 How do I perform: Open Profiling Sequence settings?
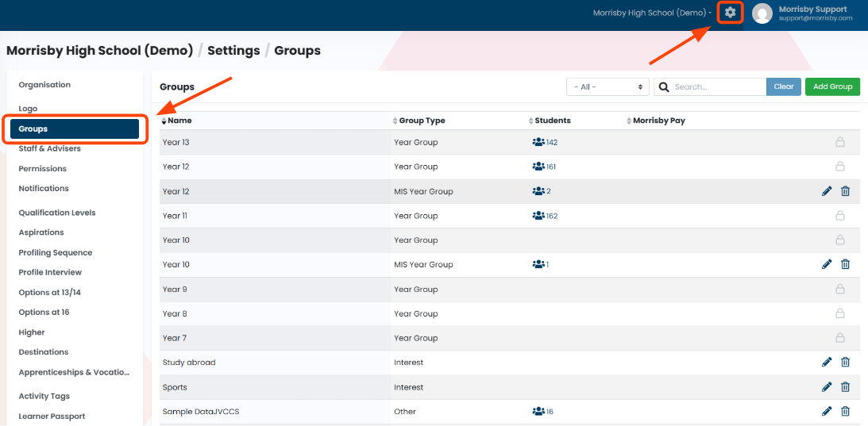point(56,252)
